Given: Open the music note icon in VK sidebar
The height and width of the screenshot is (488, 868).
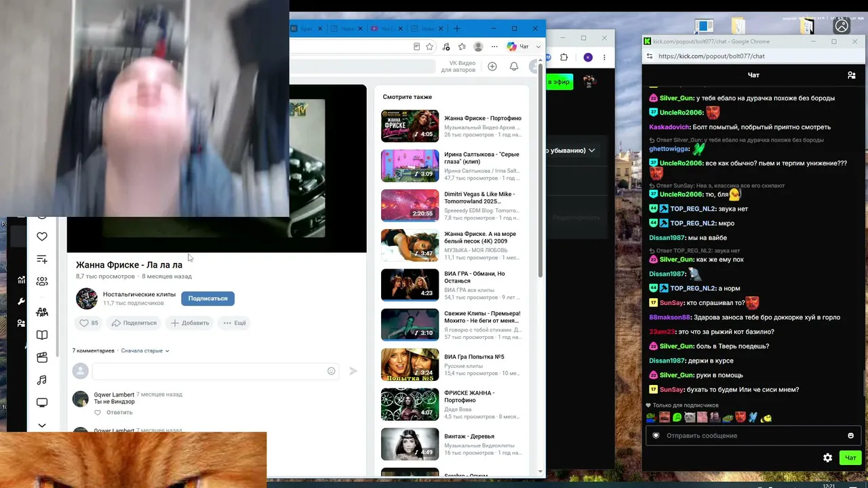Looking at the screenshot, I should 42,380.
